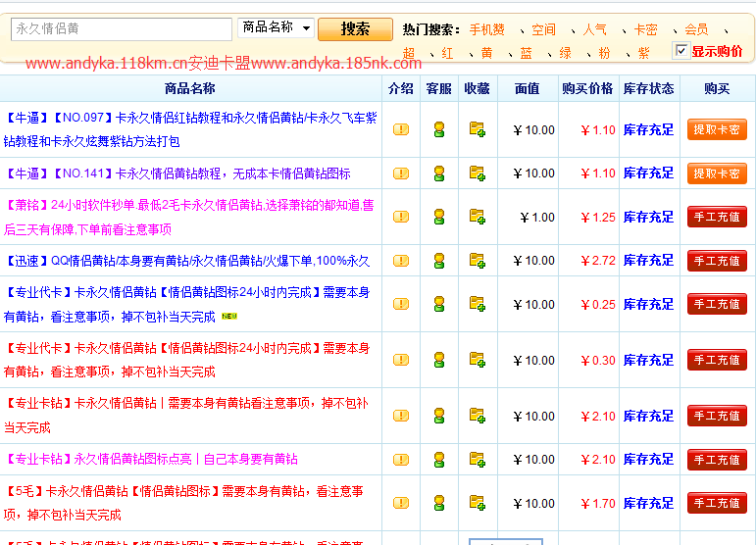756x545 pixels.
Task: Contact customer service for NO.097 product
Action: pos(438,129)
